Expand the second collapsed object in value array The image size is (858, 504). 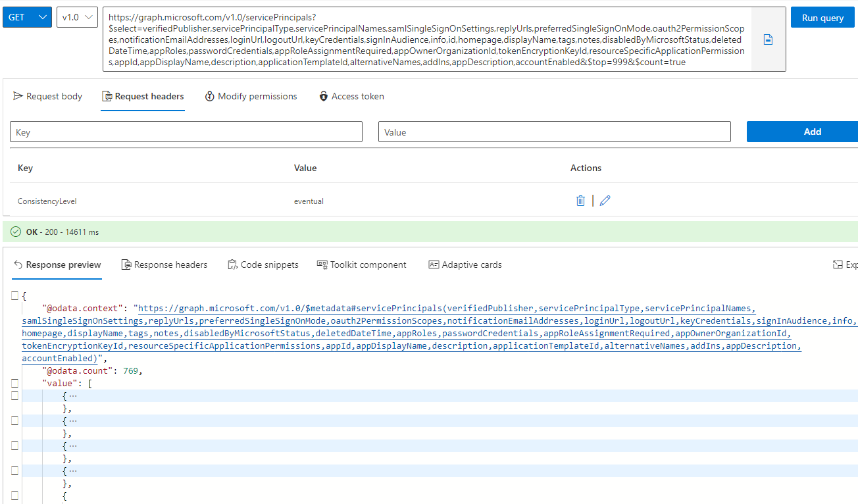pos(14,420)
